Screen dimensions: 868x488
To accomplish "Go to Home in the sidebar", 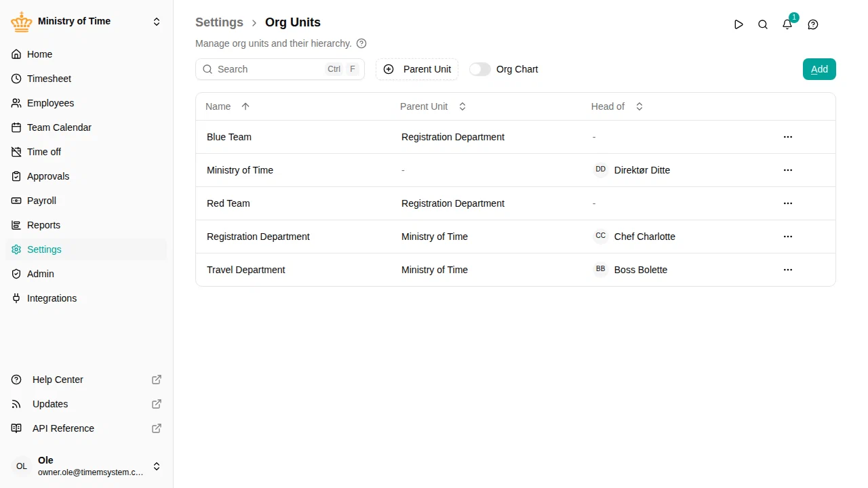I will (86, 54).
